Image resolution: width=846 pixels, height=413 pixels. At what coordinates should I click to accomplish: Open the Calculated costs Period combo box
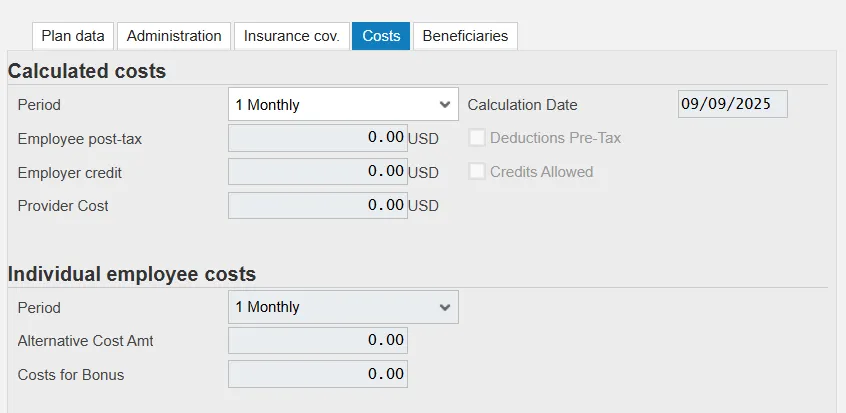click(x=330, y=104)
